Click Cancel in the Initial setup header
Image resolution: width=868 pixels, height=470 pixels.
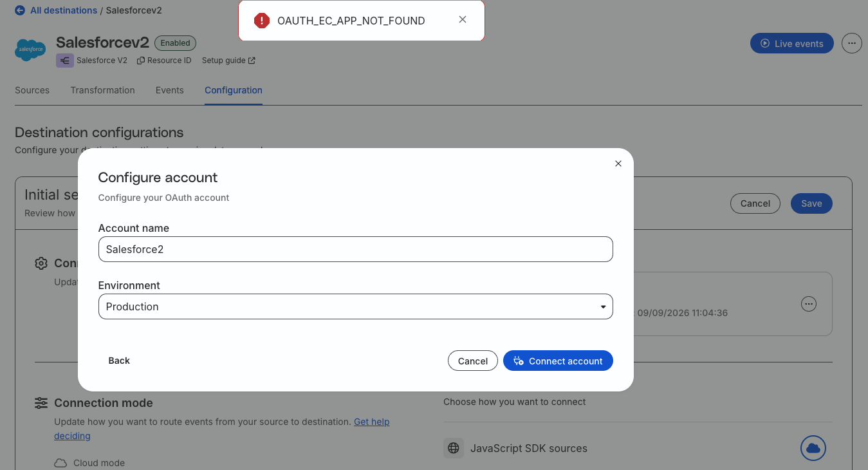click(x=755, y=203)
